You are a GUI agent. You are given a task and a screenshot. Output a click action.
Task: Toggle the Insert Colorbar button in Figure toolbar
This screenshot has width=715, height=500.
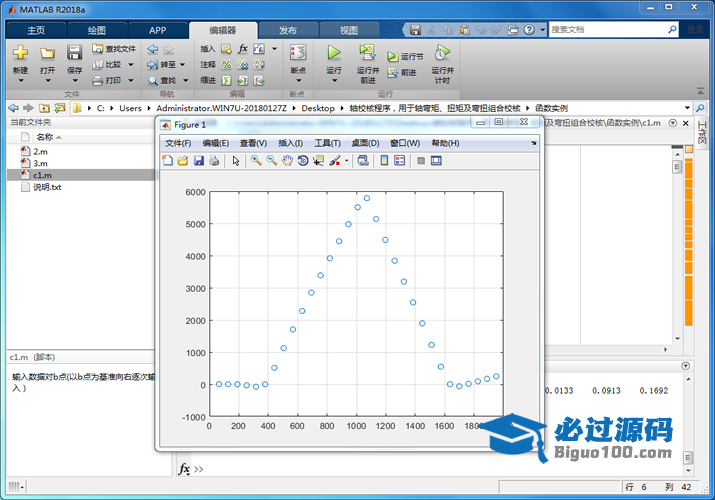click(384, 161)
